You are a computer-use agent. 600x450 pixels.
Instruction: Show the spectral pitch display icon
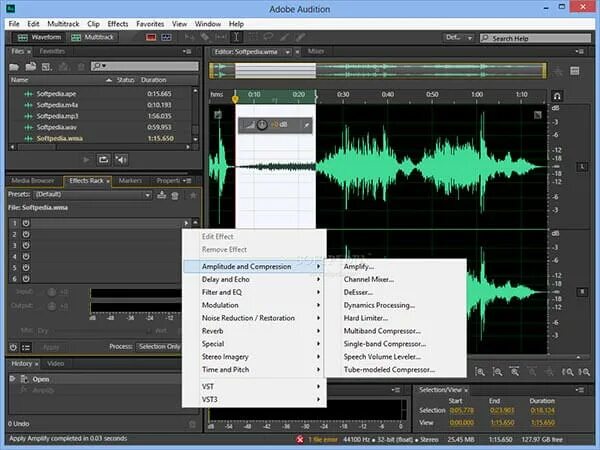tap(166, 37)
